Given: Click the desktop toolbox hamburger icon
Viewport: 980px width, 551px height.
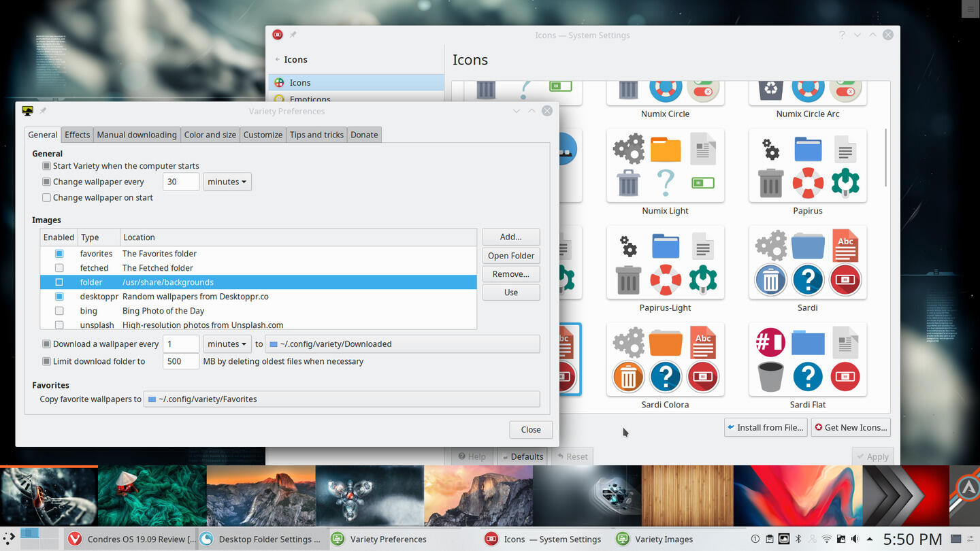Looking at the screenshot, I should 970,8.
